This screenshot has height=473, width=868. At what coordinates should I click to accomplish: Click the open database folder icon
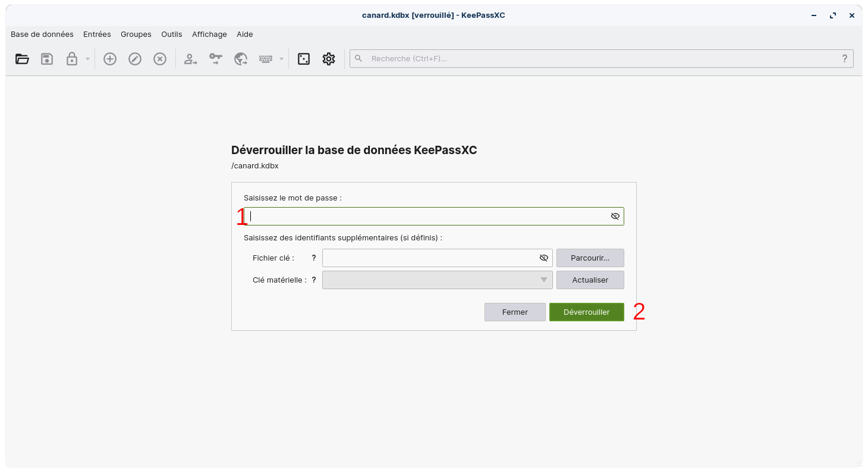click(x=22, y=59)
